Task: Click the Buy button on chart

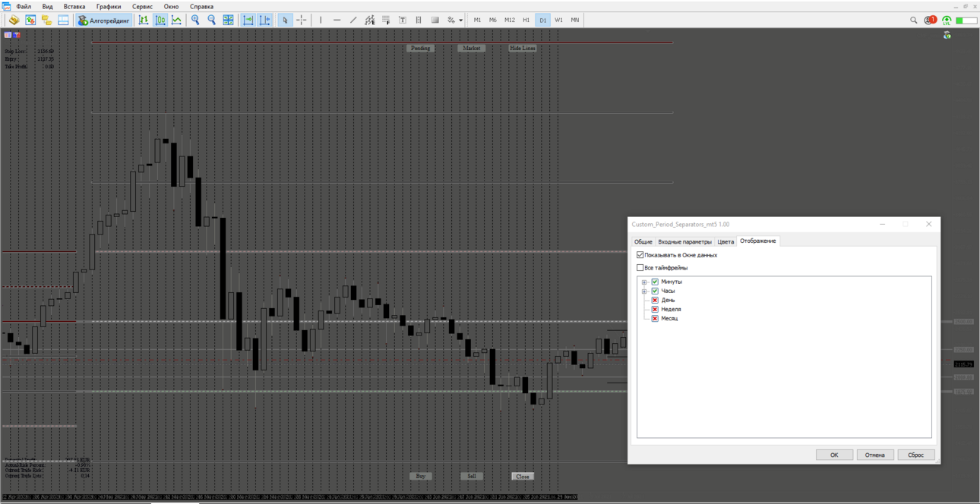Action: coord(420,476)
